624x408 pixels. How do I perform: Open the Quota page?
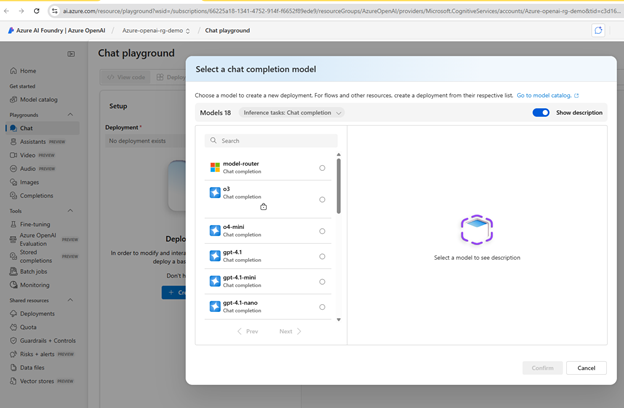coord(28,327)
